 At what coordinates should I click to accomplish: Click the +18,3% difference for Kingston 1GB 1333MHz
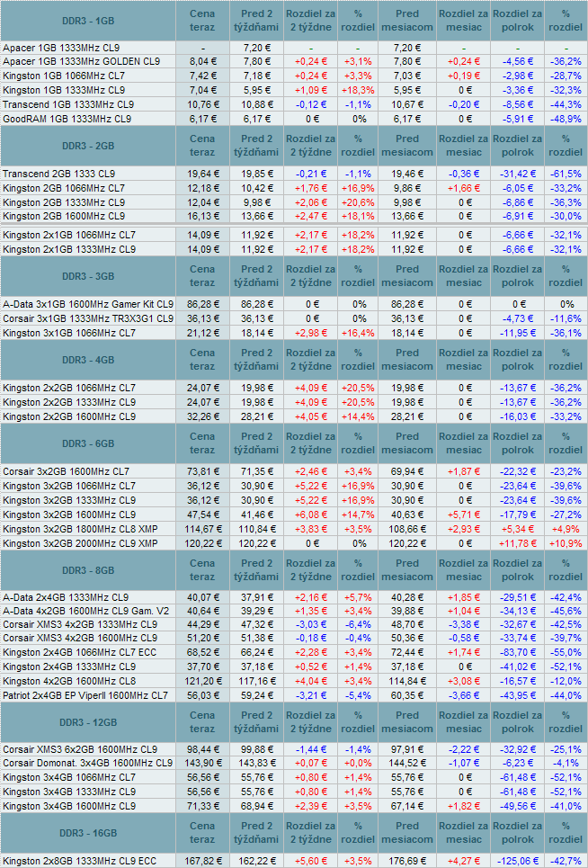pyautogui.click(x=358, y=90)
